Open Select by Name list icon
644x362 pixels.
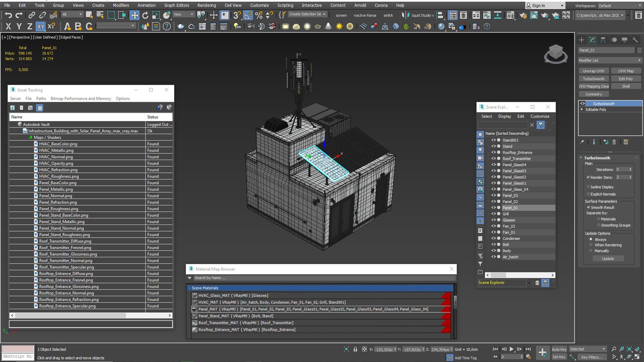(x=100, y=15)
